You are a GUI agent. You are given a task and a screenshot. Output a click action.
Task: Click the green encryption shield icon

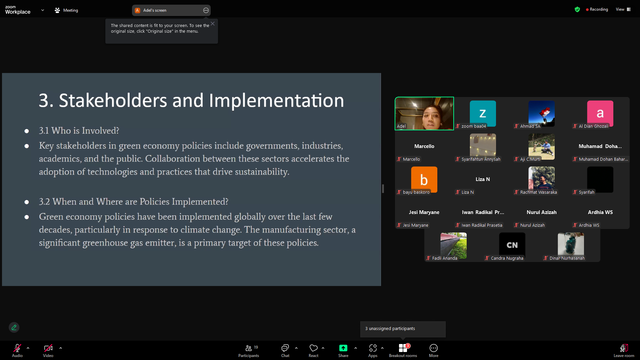point(577,9)
